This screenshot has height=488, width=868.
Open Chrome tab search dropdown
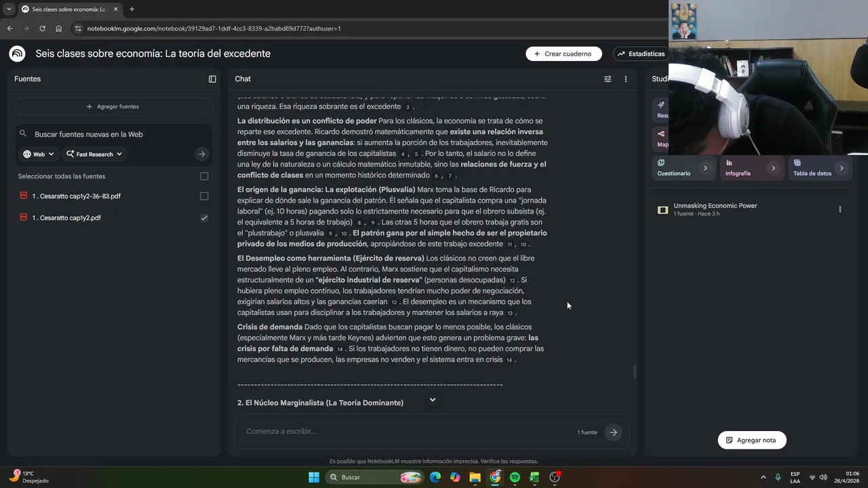tap(9, 9)
